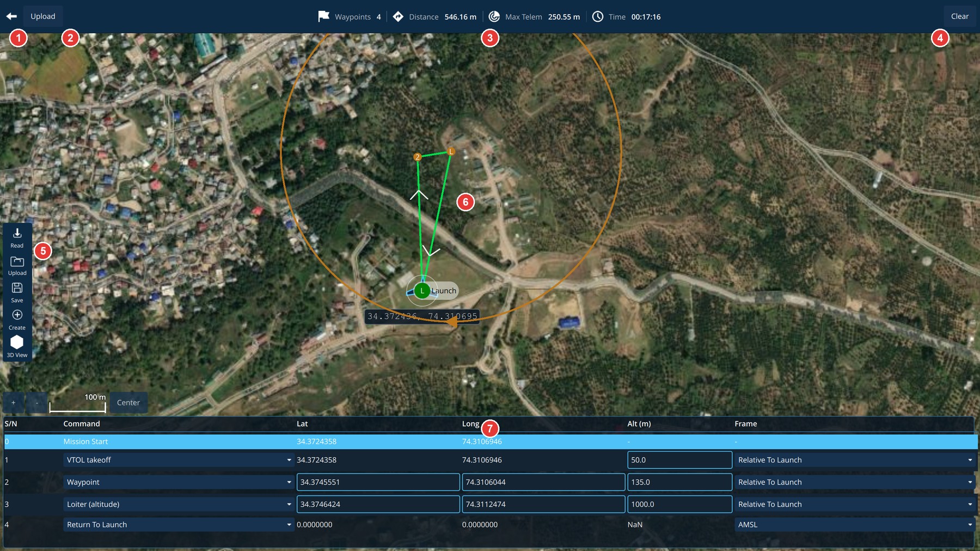Open the AMSL frame dropdown

855,524
